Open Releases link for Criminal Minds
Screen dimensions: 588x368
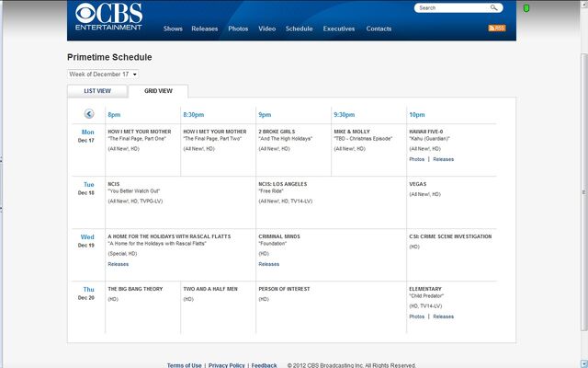pyautogui.click(x=269, y=264)
